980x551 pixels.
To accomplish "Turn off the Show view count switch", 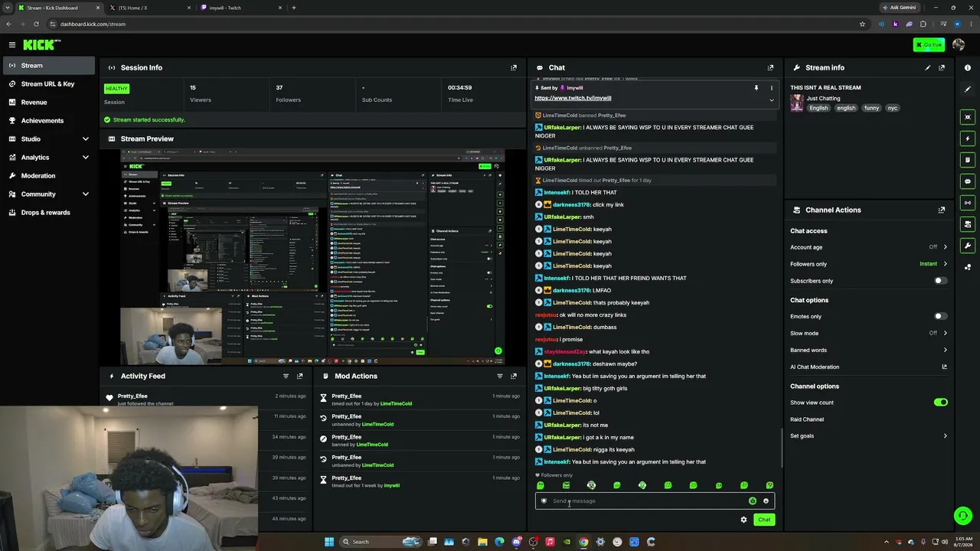I will click(x=940, y=403).
